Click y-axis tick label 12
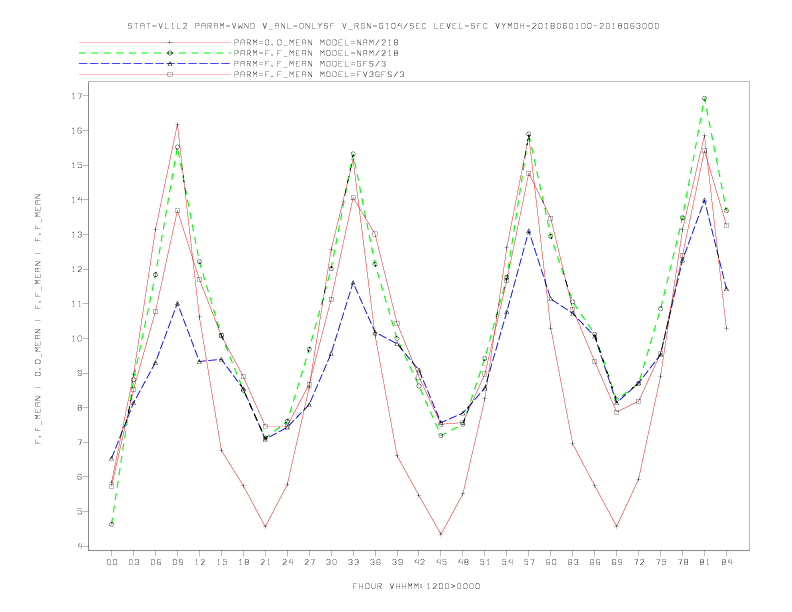792x612 pixels. [77, 269]
